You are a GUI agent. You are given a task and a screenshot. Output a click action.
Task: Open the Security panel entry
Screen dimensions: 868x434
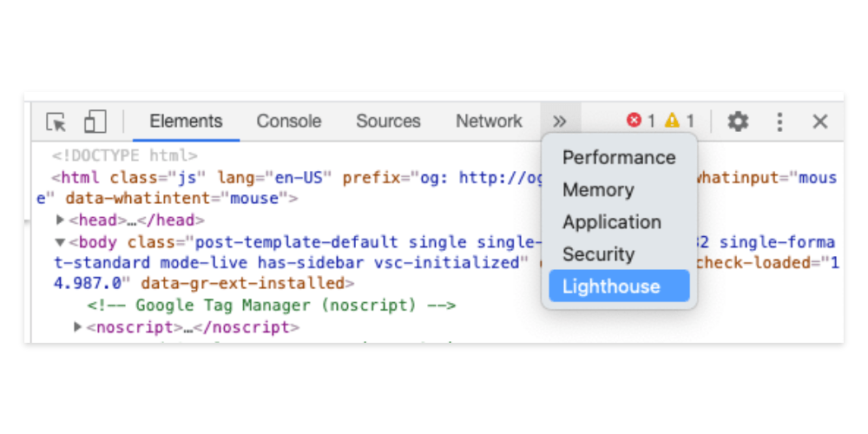[x=598, y=254]
